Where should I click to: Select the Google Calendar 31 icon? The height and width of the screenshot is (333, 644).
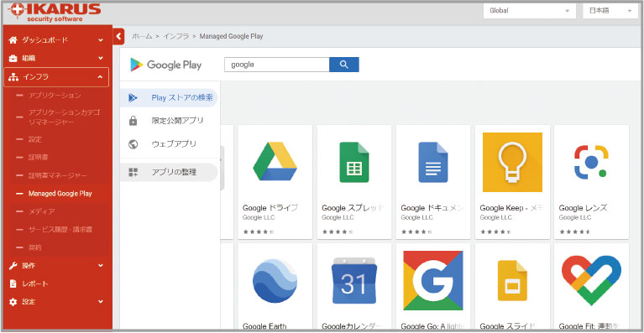point(354,280)
